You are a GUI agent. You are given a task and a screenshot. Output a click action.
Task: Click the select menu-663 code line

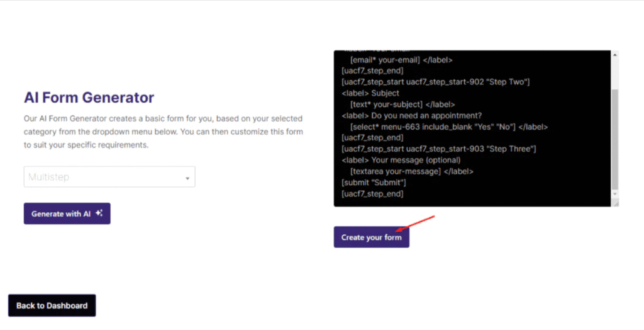click(x=449, y=127)
